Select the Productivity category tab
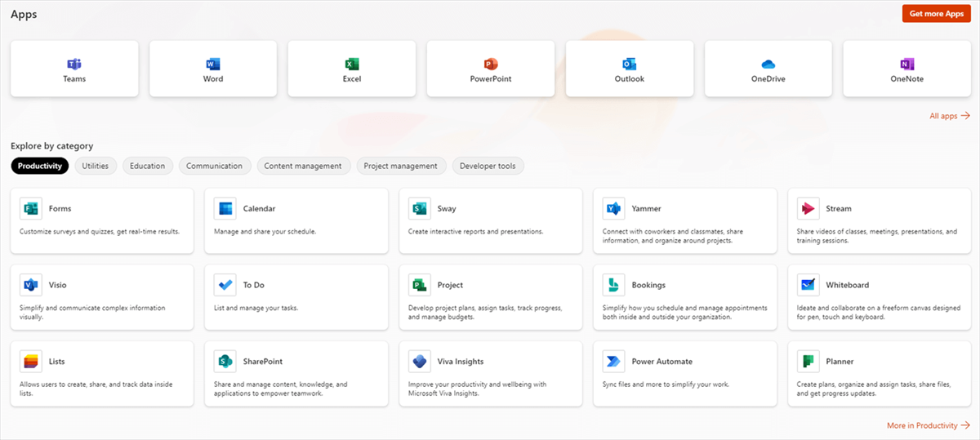The image size is (980, 440). tap(40, 166)
